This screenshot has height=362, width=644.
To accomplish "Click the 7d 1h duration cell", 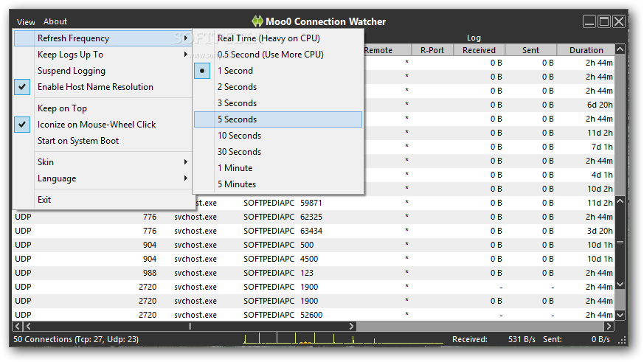I will click(x=602, y=147).
